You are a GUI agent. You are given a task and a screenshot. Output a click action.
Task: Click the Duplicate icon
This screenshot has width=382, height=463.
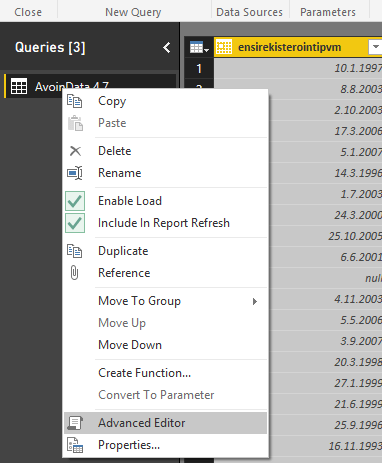pos(74,251)
